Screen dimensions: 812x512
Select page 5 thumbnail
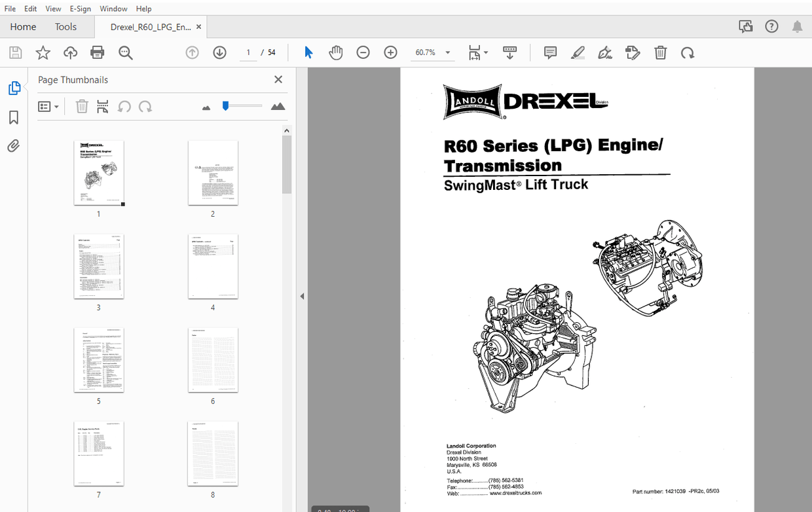tap(99, 359)
